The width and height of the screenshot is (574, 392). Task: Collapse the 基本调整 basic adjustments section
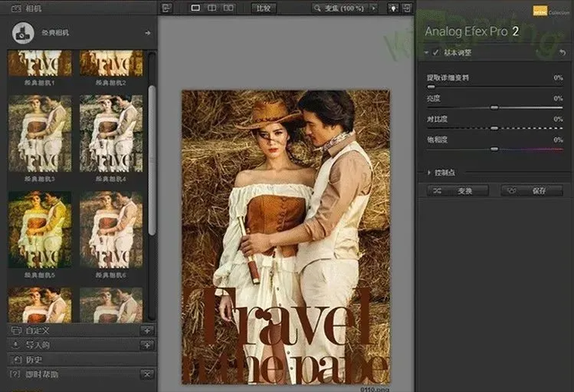pos(427,53)
